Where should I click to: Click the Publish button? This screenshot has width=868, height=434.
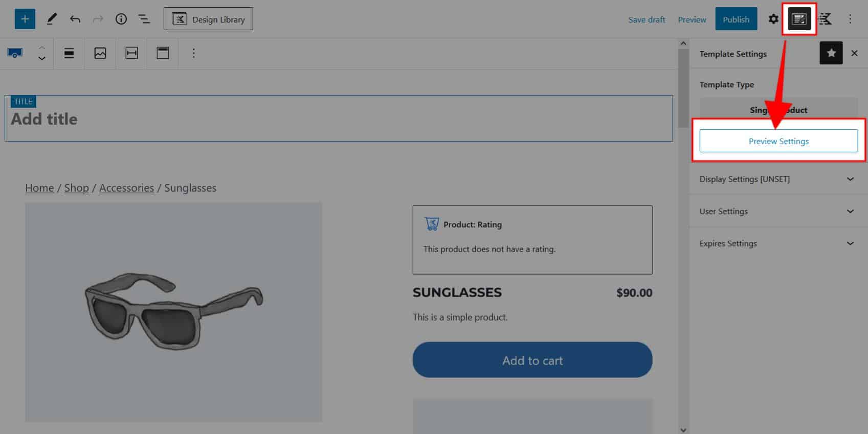pos(736,19)
